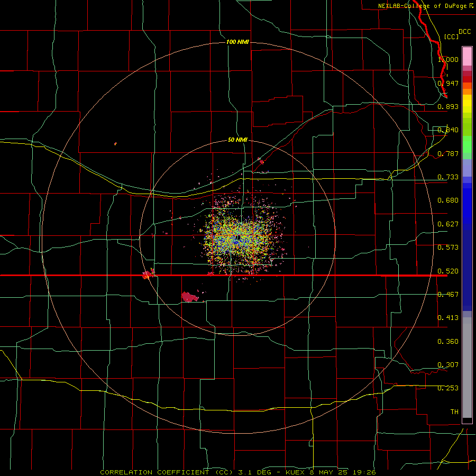Select the light pink top color bar segment
The height and width of the screenshot is (476, 476).
tap(467, 57)
